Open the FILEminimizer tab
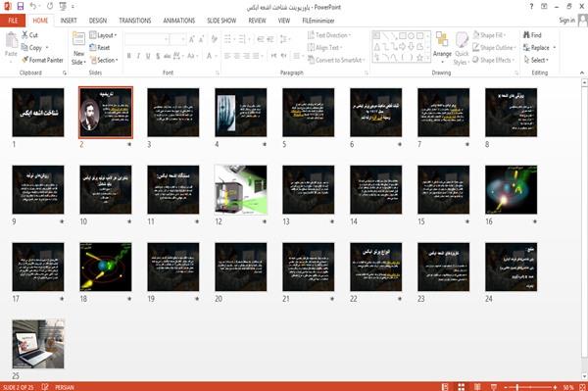The width and height of the screenshot is (588, 391). [x=318, y=21]
